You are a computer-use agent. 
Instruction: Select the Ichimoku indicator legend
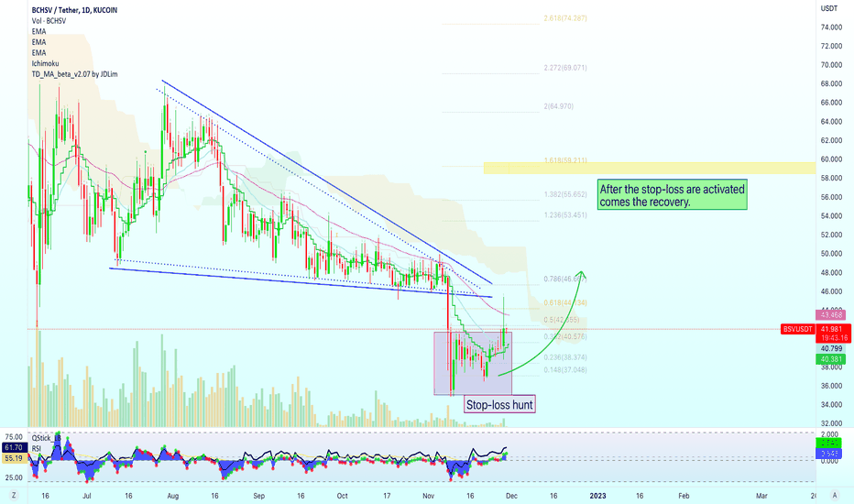click(x=45, y=63)
